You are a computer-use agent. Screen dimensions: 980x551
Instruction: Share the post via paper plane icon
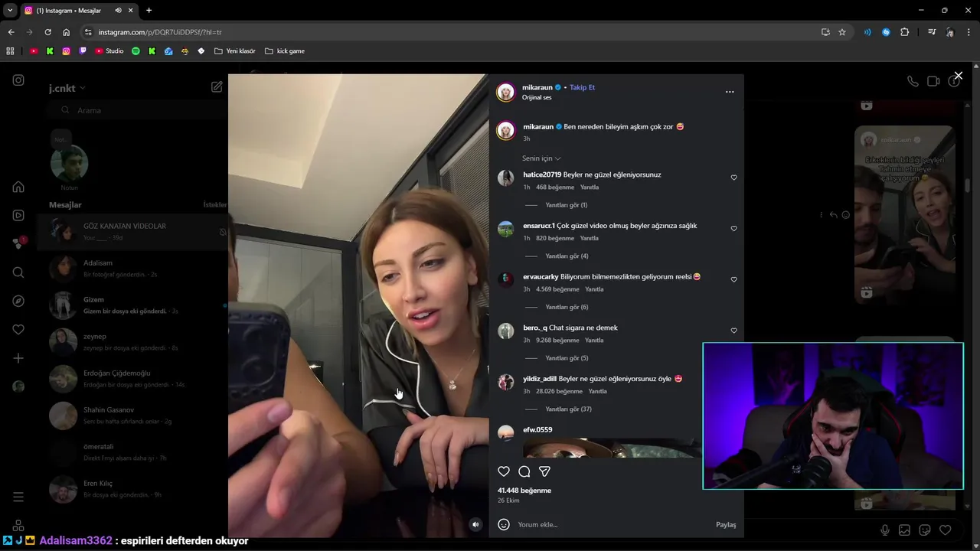tap(544, 471)
